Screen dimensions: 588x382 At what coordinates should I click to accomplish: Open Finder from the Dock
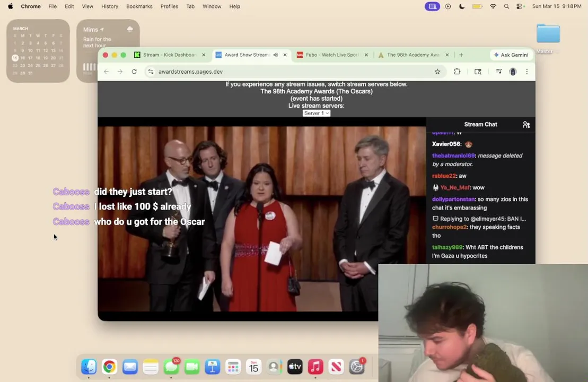(89, 367)
